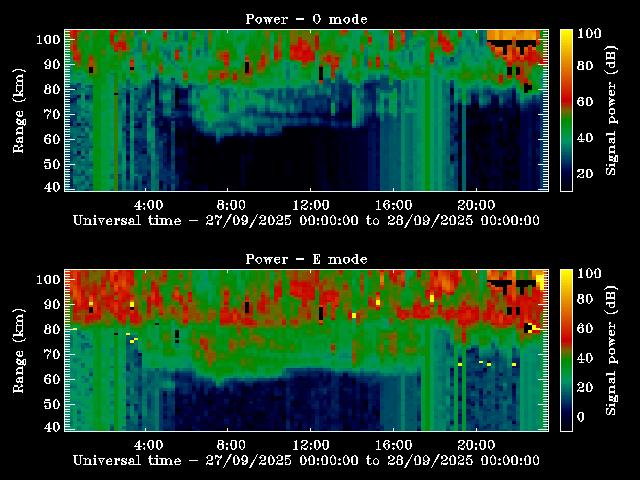Viewport: 640px width, 480px height.
Task: Select the 12:00 tick on E mode time axis
Action: click(312, 443)
